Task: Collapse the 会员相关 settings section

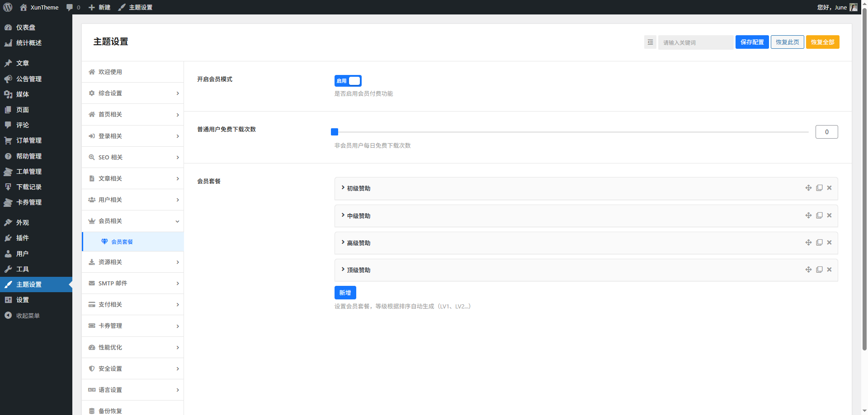Action: click(132, 221)
